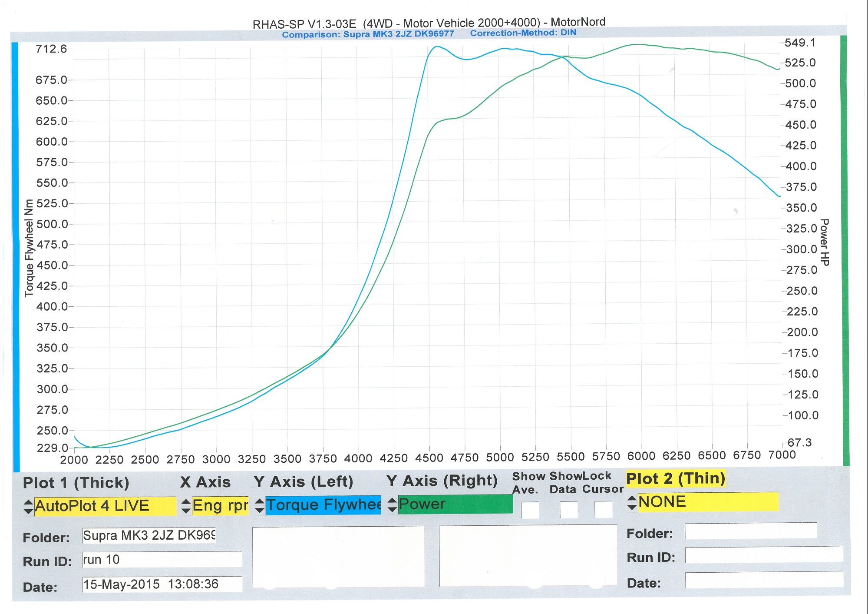
Task: Click the Plot 2 NONE stepper arrows
Action: (x=632, y=502)
